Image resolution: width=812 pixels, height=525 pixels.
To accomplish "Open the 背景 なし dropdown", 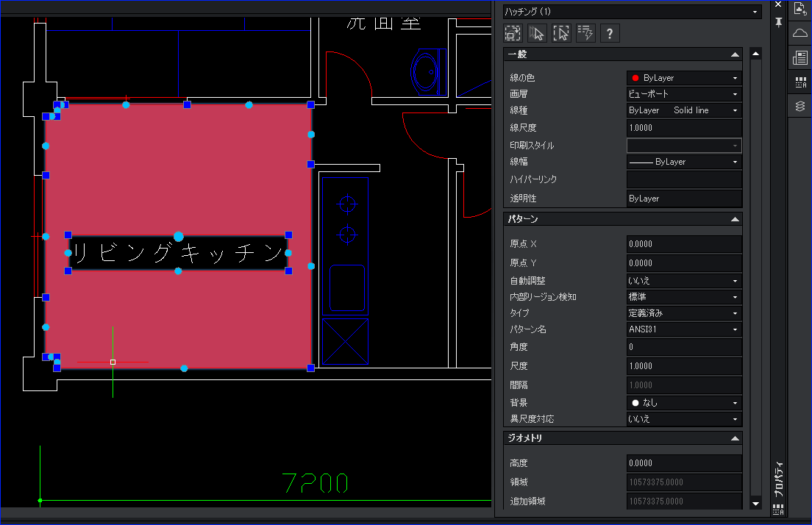I will pos(683,403).
